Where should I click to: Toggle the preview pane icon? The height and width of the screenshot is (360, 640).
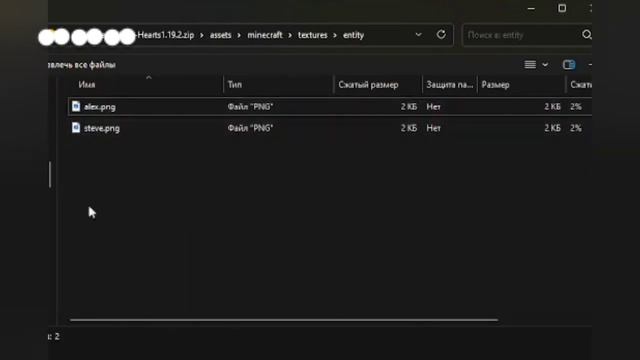(569, 64)
